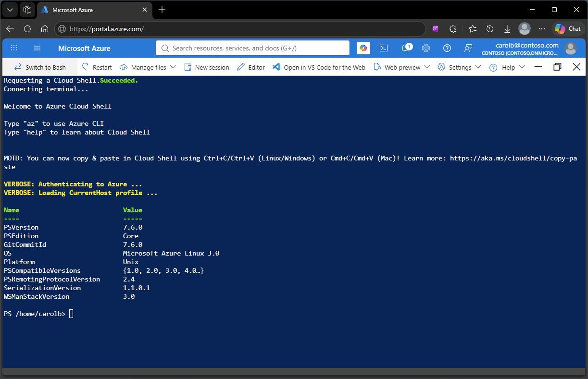Go to the browser home page
Viewport: 588px width, 379px height.
(45, 29)
